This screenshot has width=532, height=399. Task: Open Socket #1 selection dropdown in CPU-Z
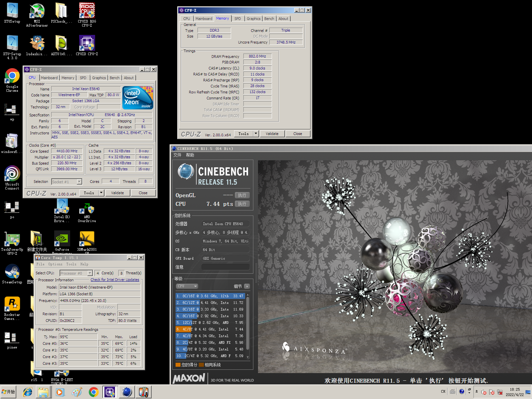(66, 182)
